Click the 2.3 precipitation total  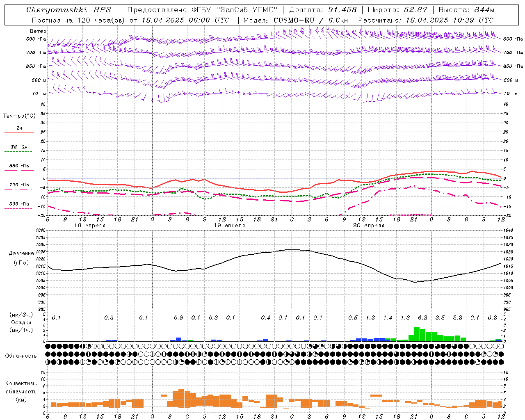click(x=457, y=317)
